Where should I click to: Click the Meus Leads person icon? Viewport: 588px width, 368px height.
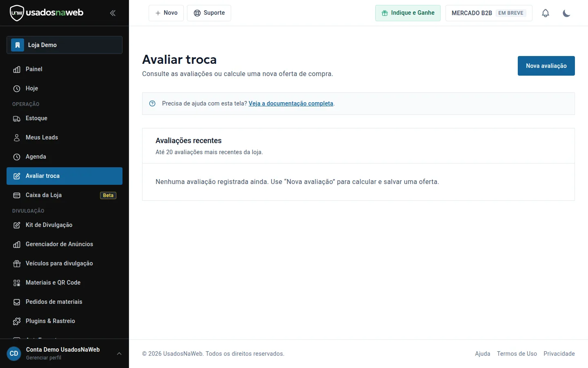(17, 138)
